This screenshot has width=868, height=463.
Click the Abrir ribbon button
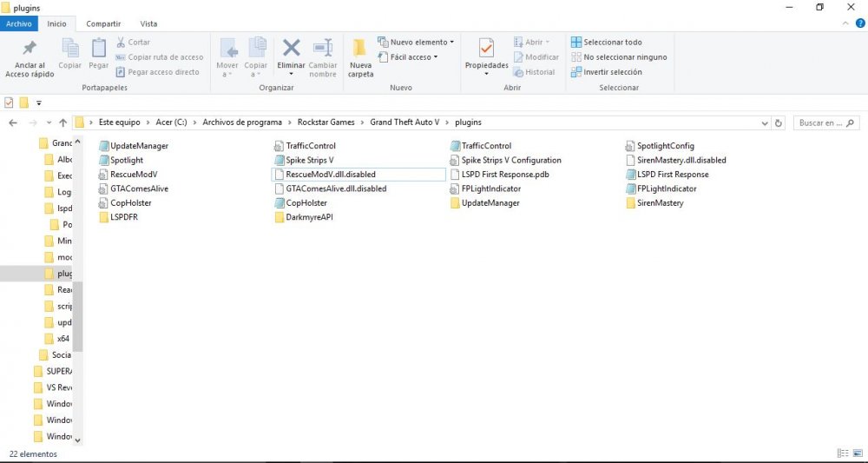click(531, 42)
